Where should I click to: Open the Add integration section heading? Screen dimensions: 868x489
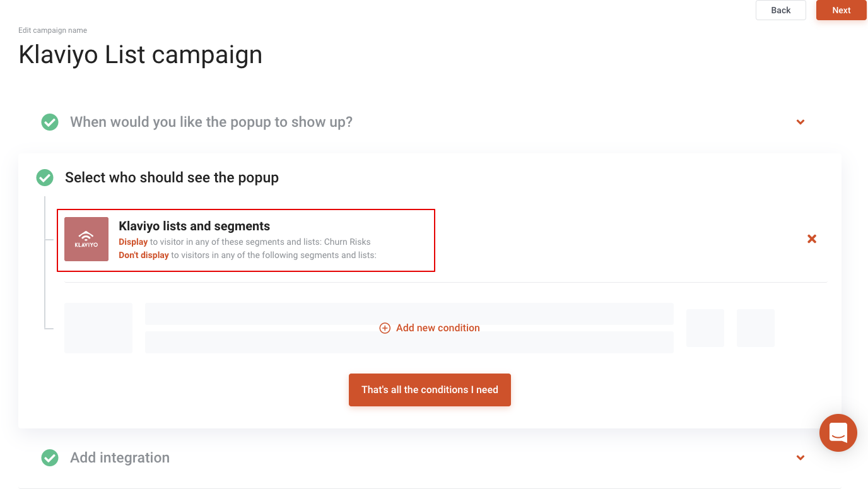pos(120,457)
